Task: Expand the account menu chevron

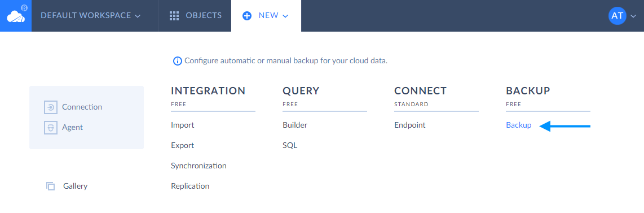Action: (x=633, y=16)
